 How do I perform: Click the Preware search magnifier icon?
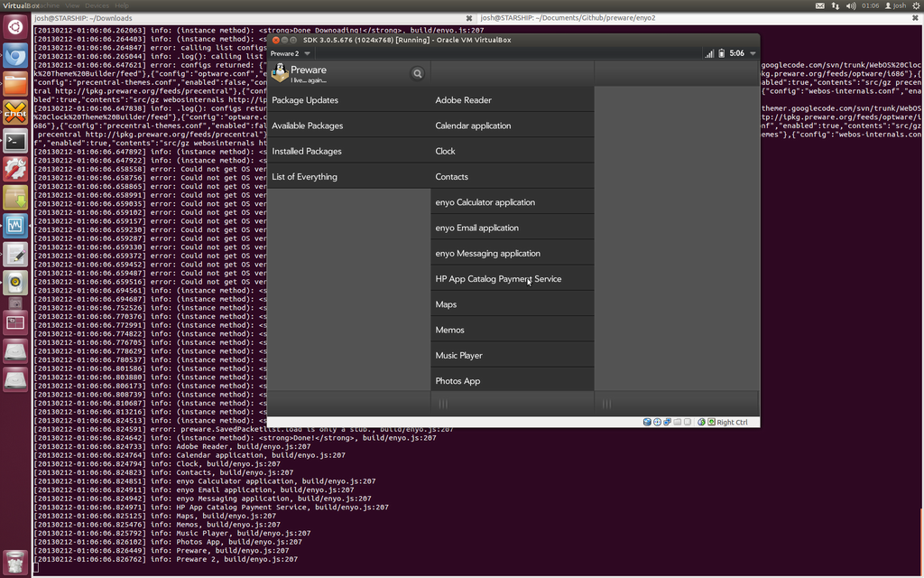(417, 73)
